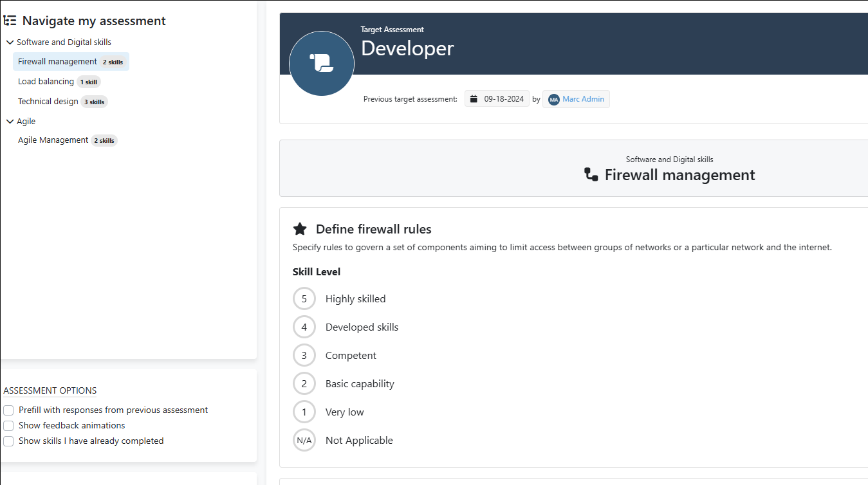Enable Prefill with responses from previous assessment
The width and height of the screenshot is (868, 485).
pyautogui.click(x=8, y=410)
